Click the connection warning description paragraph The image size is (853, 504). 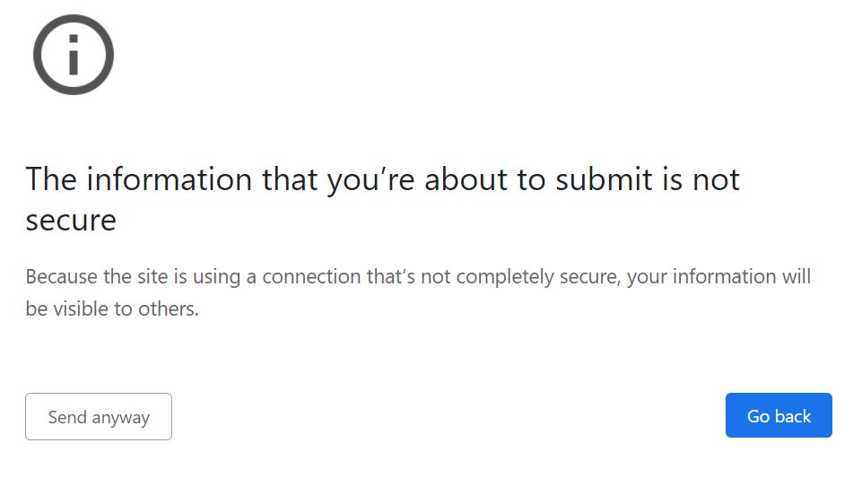tap(418, 292)
